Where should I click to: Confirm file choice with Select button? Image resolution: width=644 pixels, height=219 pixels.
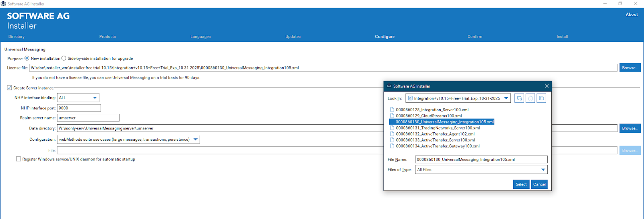point(521,184)
